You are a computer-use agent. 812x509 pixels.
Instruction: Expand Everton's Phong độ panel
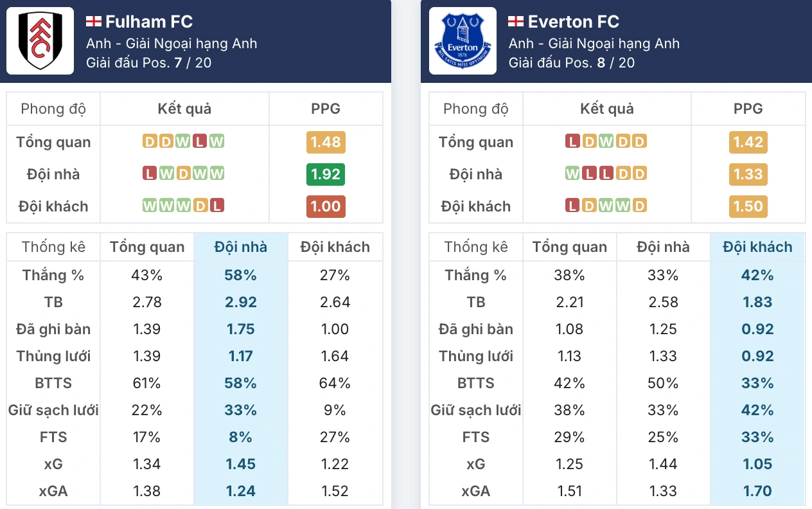pos(475,109)
